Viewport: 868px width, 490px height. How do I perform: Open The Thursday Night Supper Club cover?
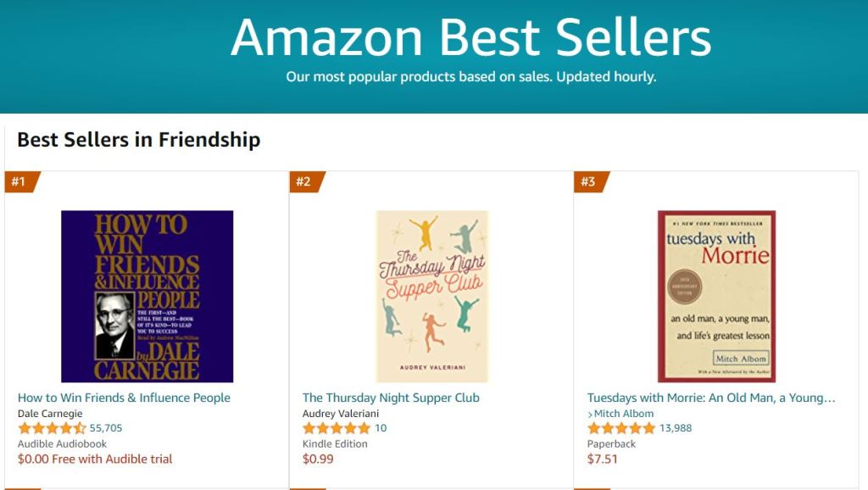[432, 296]
